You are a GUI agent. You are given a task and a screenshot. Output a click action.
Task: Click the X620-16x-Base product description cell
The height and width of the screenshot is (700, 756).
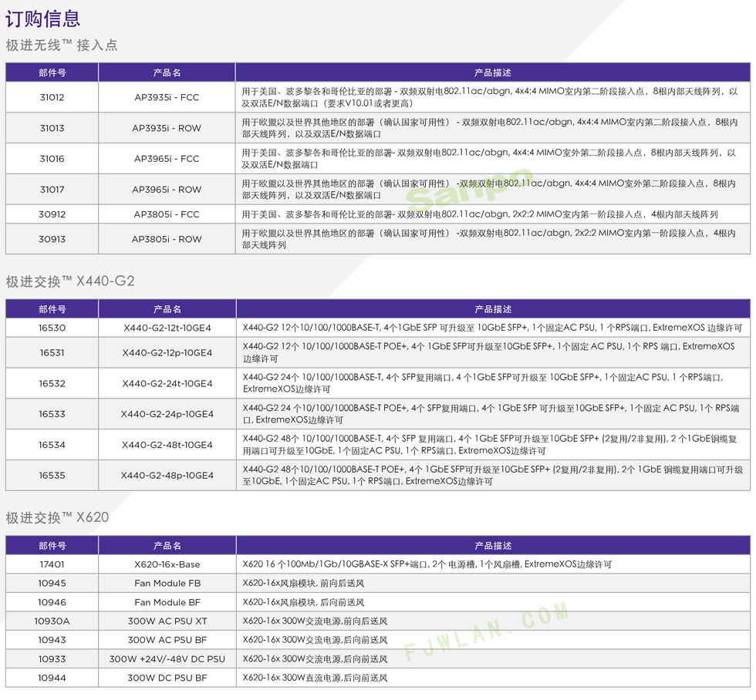(493, 564)
